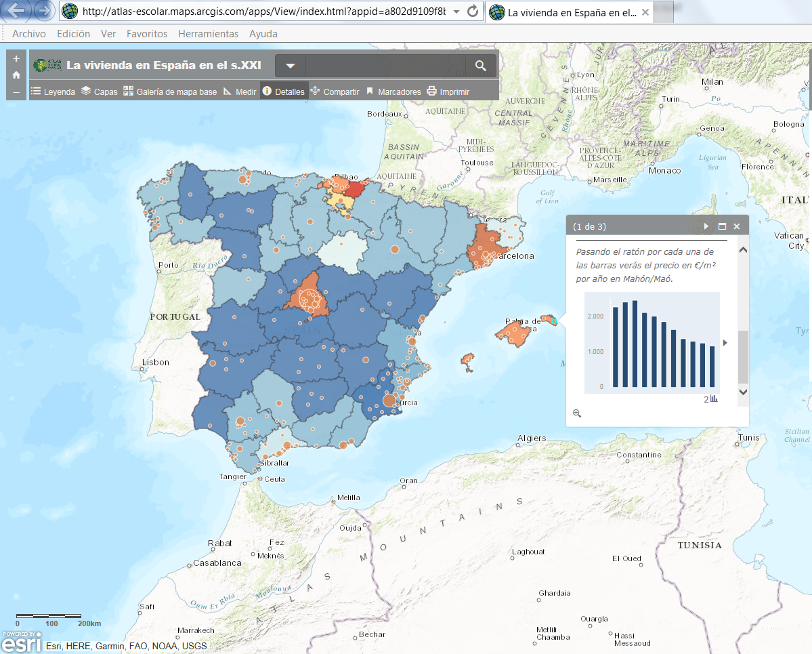Expand the search source dropdown

pyautogui.click(x=291, y=65)
